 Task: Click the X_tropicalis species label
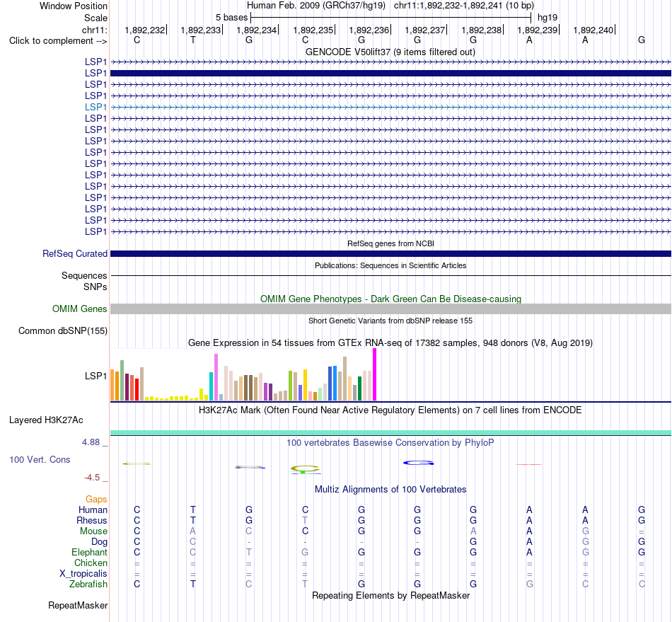point(83,574)
